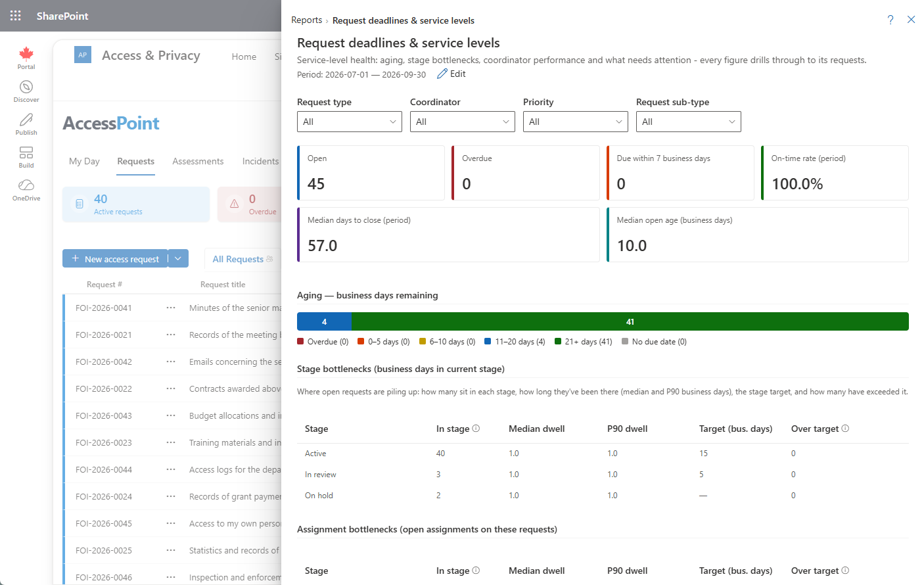Click the AP site logo tile
Image resolution: width=924 pixels, height=585 pixels.
(x=83, y=55)
